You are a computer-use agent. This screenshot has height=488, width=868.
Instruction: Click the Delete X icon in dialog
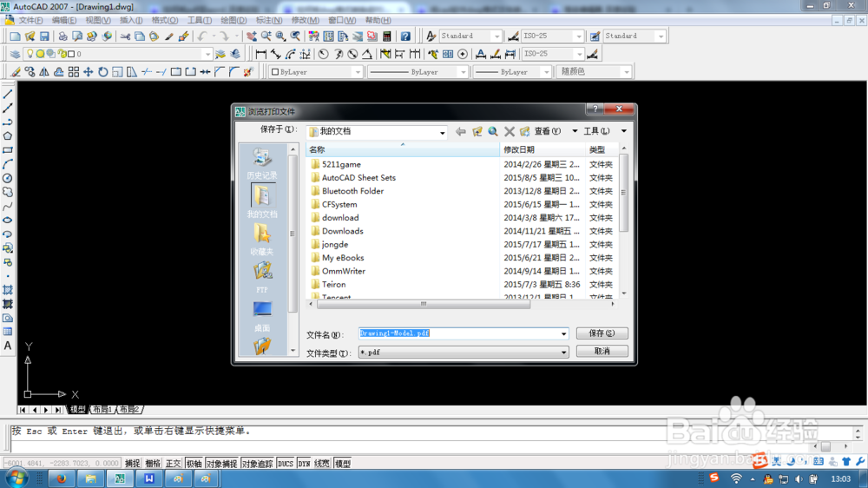click(x=510, y=131)
